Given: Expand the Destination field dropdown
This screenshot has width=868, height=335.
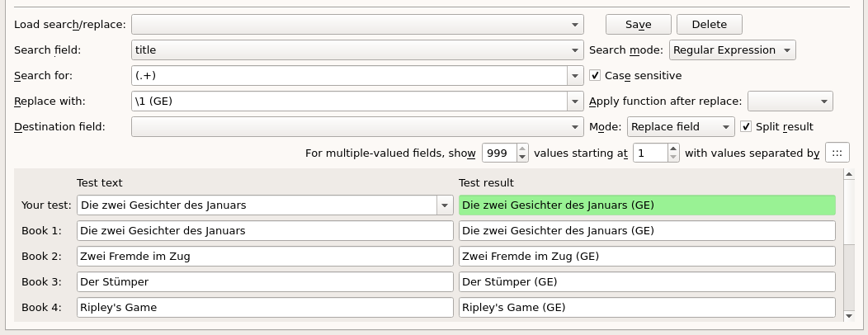Looking at the screenshot, I should 575,126.
